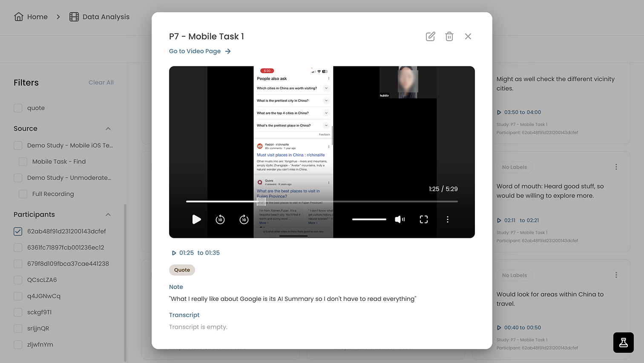Clear All filters

[x=101, y=83]
